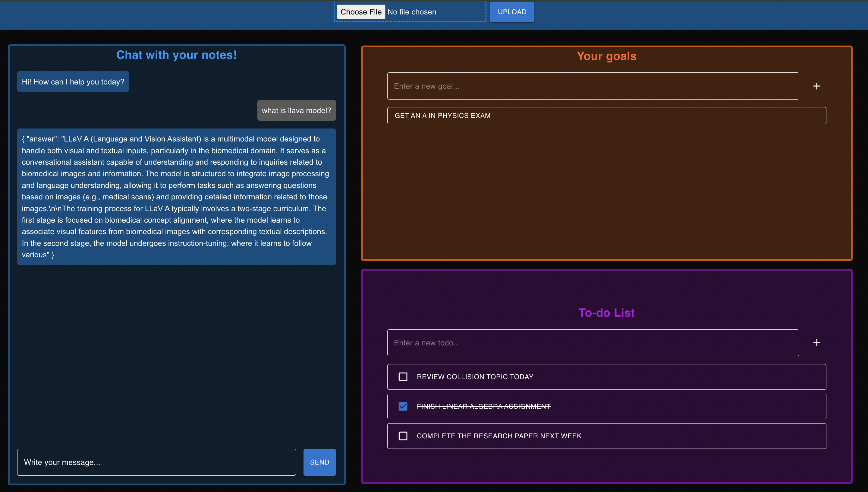Click the LLaVA answer response bubble

(x=176, y=197)
